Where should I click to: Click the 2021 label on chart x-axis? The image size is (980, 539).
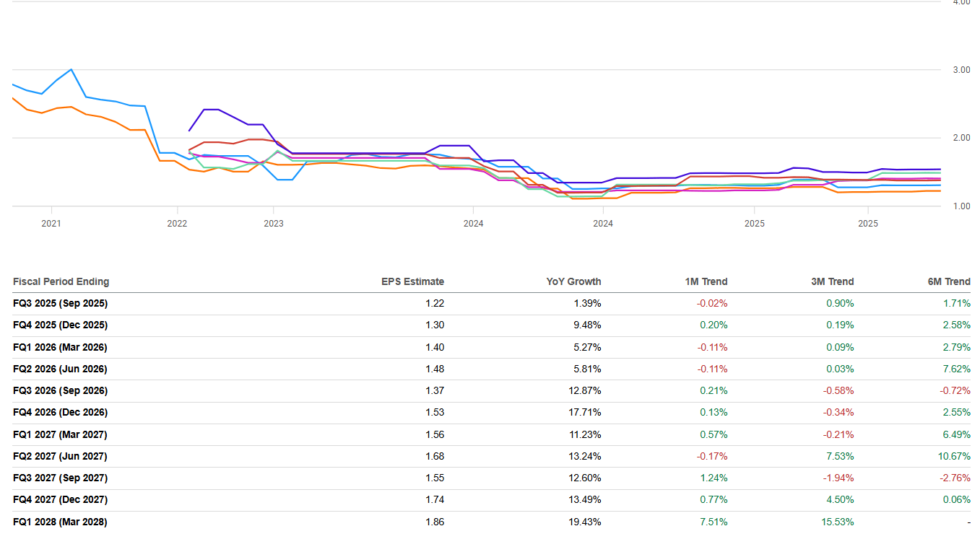pos(51,224)
